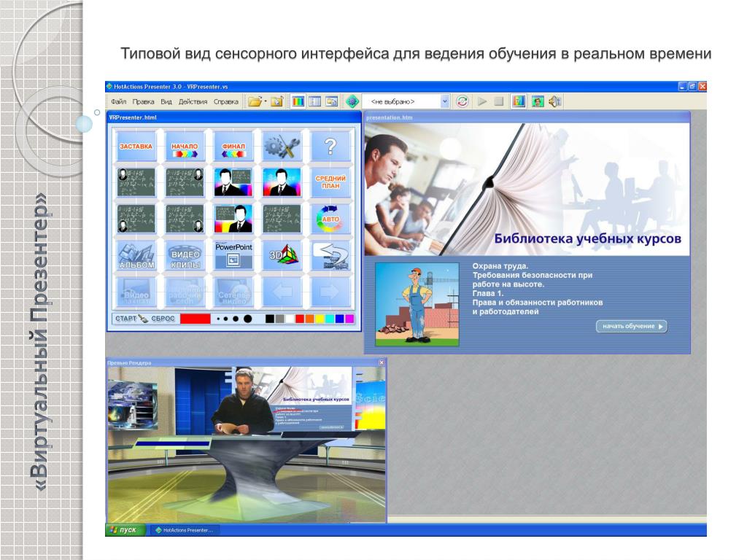
Task: Select presenter left with small blackboard layout
Action: 233,182
